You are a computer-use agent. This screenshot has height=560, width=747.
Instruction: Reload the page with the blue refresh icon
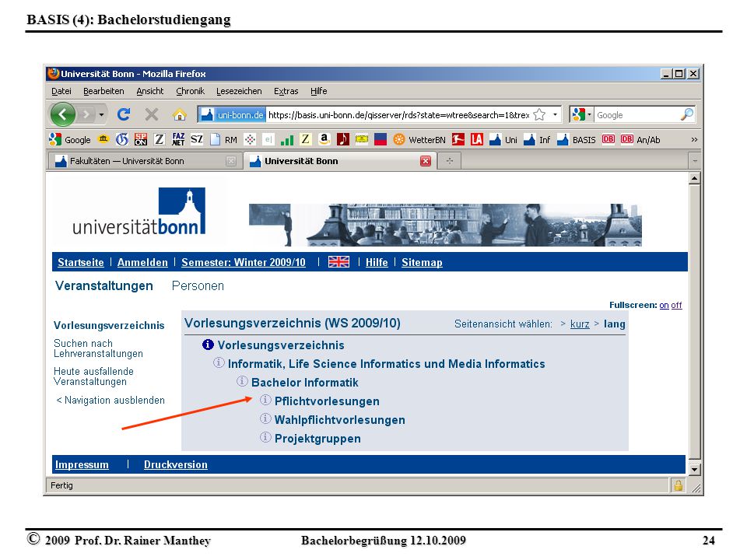(124, 114)
